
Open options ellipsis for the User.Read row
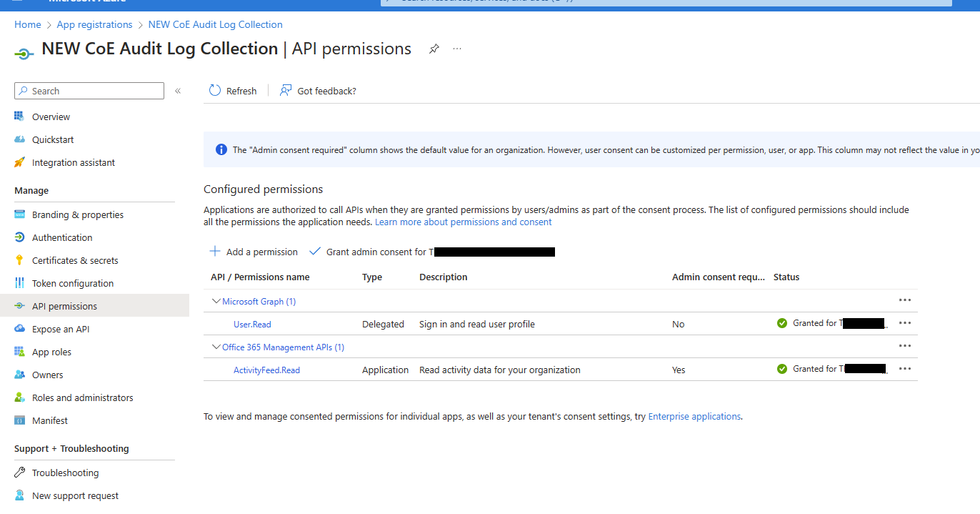[905, 323]
